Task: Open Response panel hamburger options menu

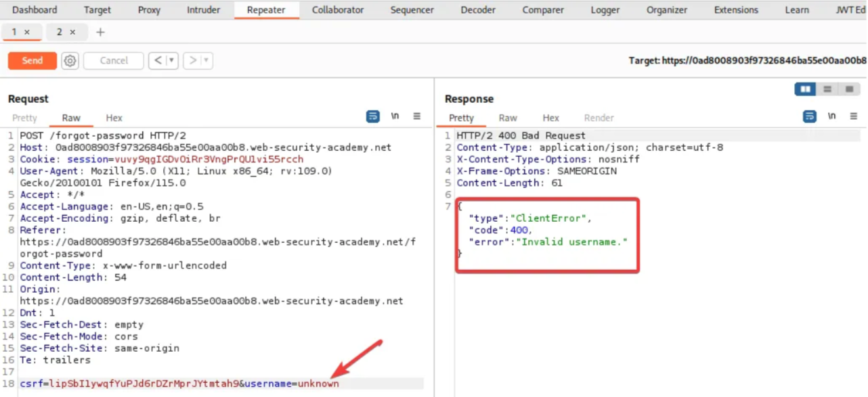Action: coord(854,117)
